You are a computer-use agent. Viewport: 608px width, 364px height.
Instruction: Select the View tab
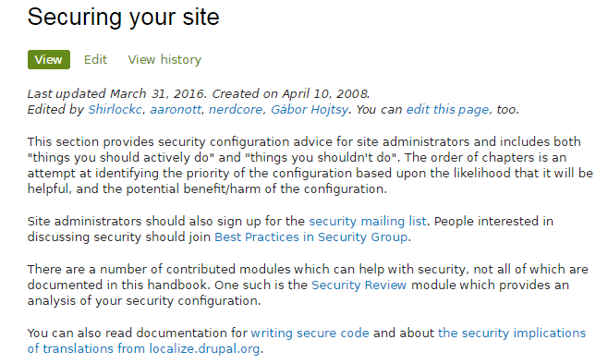[x=49, y=60]
